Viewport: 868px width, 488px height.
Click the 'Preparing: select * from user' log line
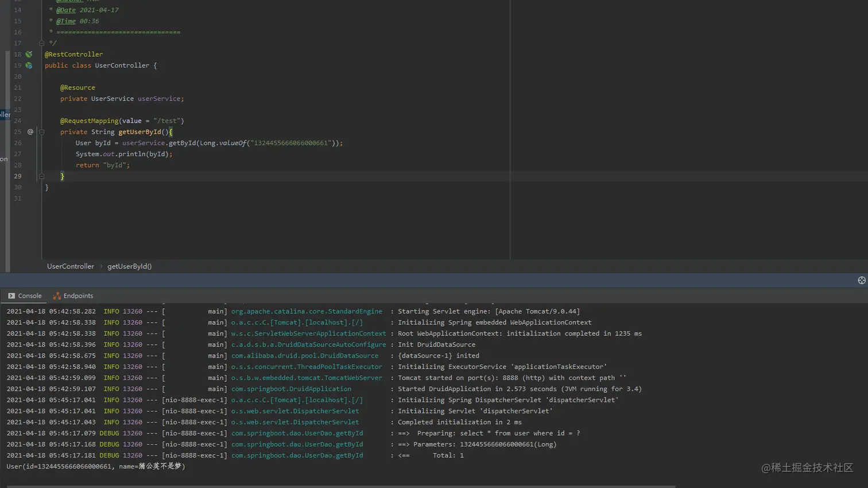click(489, 433)
